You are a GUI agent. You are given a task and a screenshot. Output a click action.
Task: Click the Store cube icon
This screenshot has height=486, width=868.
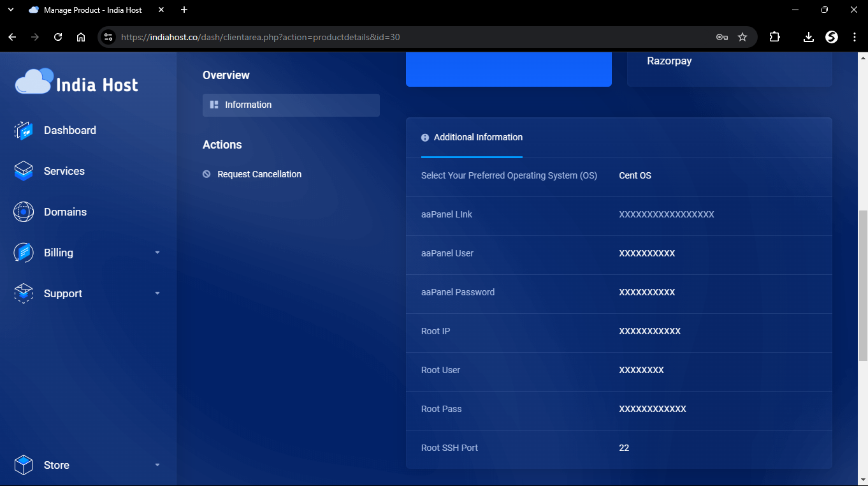23,465
